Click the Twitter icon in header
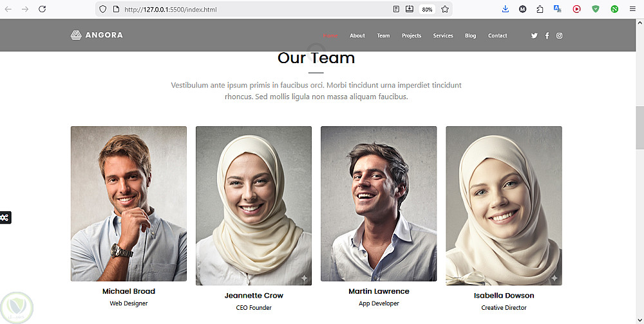Screen dimensions: 644x324 (534, 35)
